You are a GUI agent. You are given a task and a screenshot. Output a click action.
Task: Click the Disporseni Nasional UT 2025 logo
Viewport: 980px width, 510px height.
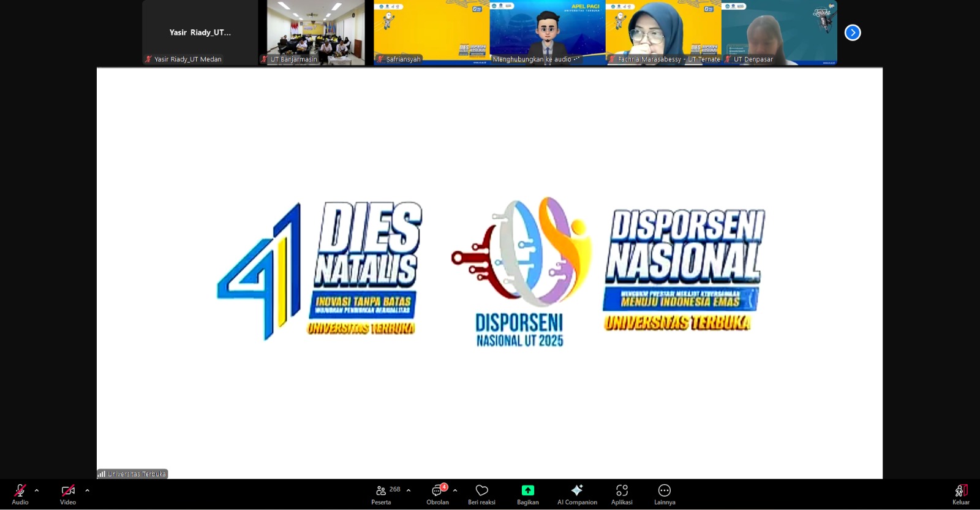point(521,272)
